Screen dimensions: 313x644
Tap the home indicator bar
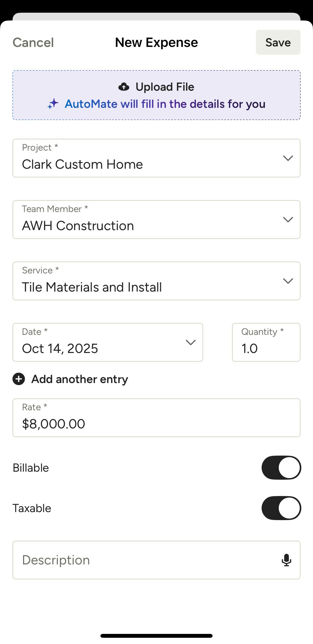[x=156, y=636]
